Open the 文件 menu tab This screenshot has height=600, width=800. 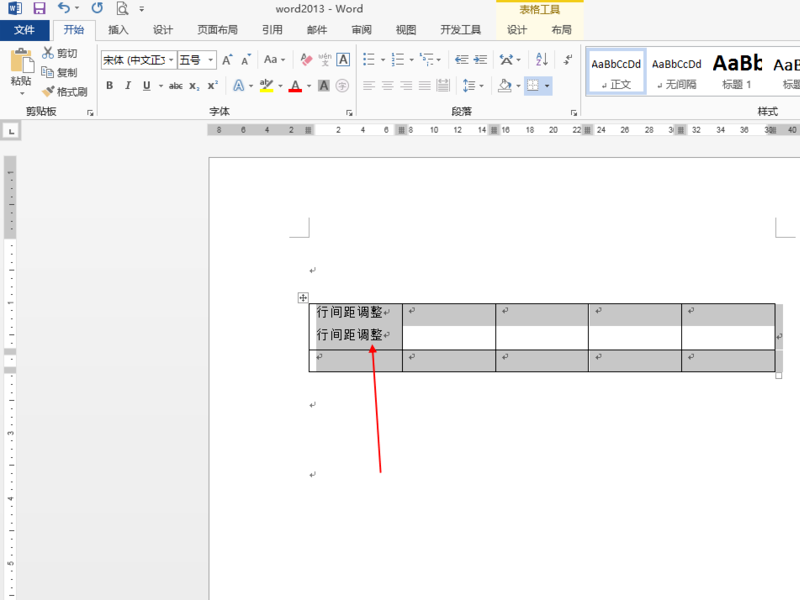[24, 30]
